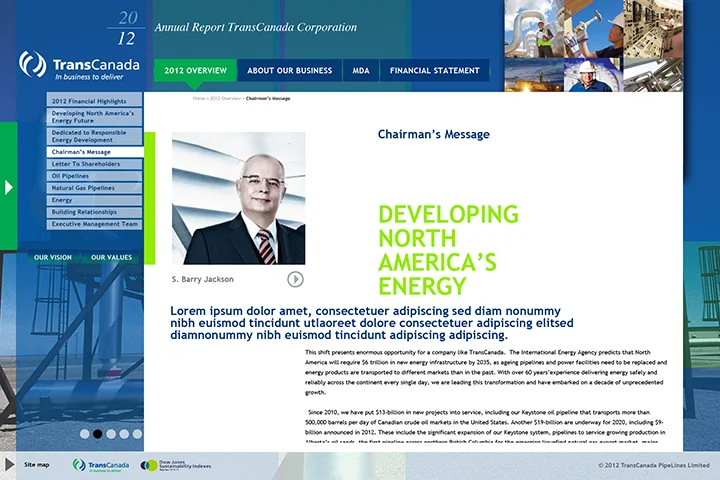Select the fifth carousel dot
The image size is (720, 480).
pos(137,434)
